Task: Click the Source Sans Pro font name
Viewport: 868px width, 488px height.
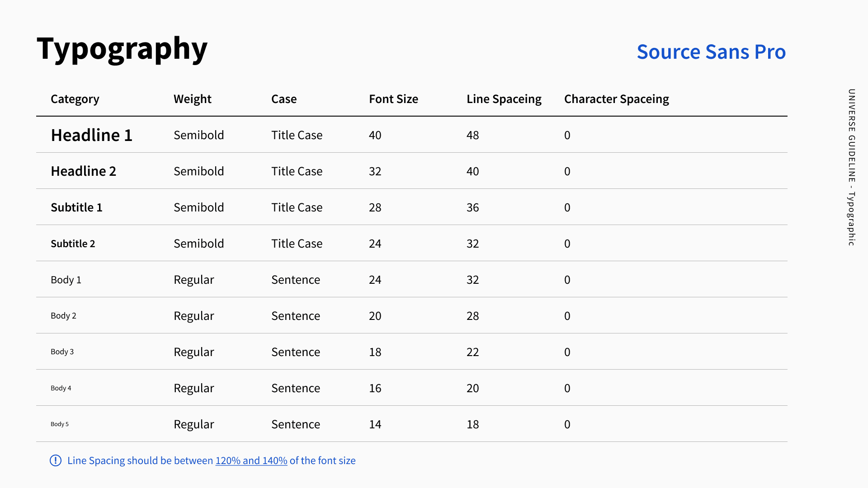Action: [x=711, y=52]
